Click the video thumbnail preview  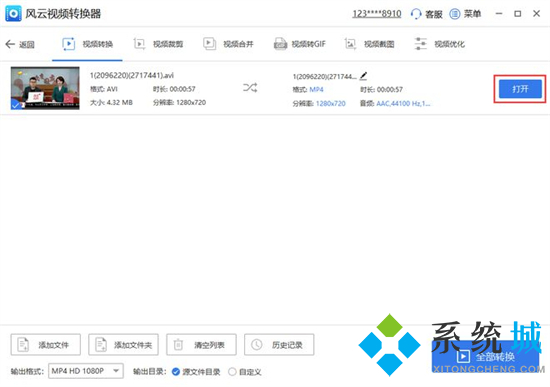coord(45,88)
